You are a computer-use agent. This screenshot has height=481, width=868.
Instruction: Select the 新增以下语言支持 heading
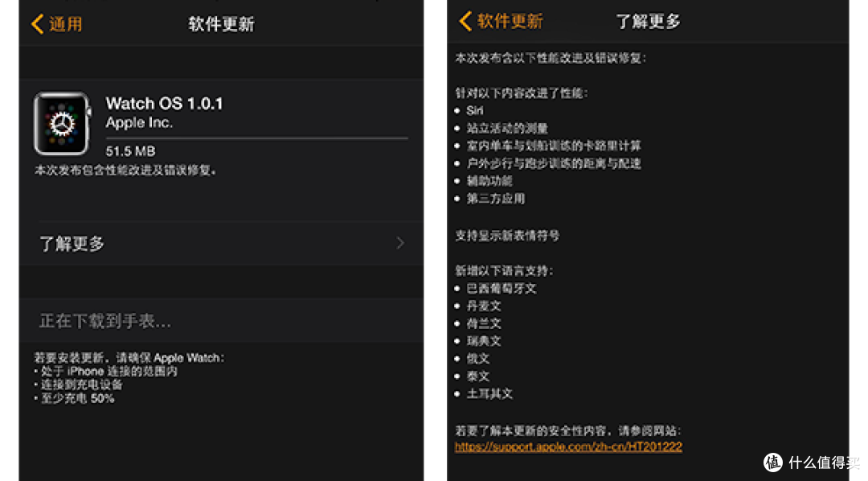pyautogui.click(x=504, y=271)
